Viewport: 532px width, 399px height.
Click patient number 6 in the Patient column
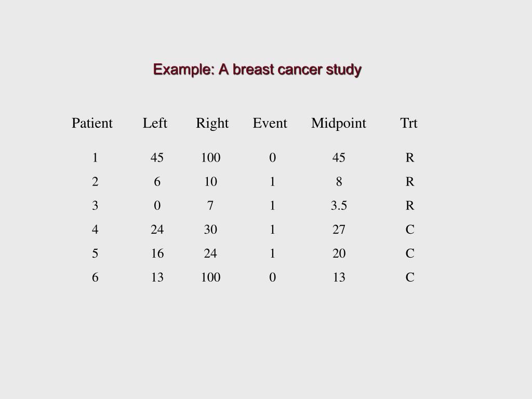[x=95, y=277]
